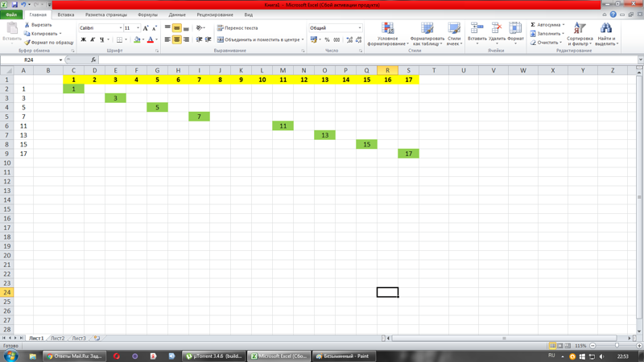Toggle italic formatting (К)
Viewport: 644px width, 362px height.
[x=93, y=39]
